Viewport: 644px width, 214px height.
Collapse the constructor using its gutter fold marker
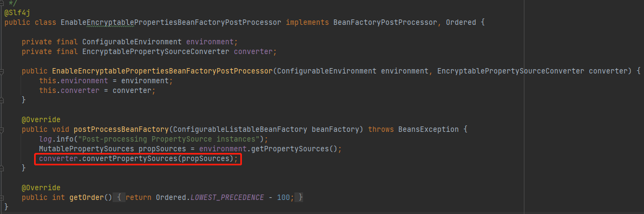click(x=2, y=71)
